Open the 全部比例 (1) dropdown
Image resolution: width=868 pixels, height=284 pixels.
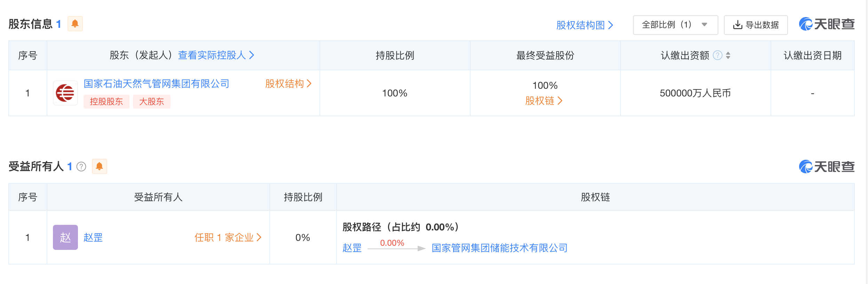675,25
